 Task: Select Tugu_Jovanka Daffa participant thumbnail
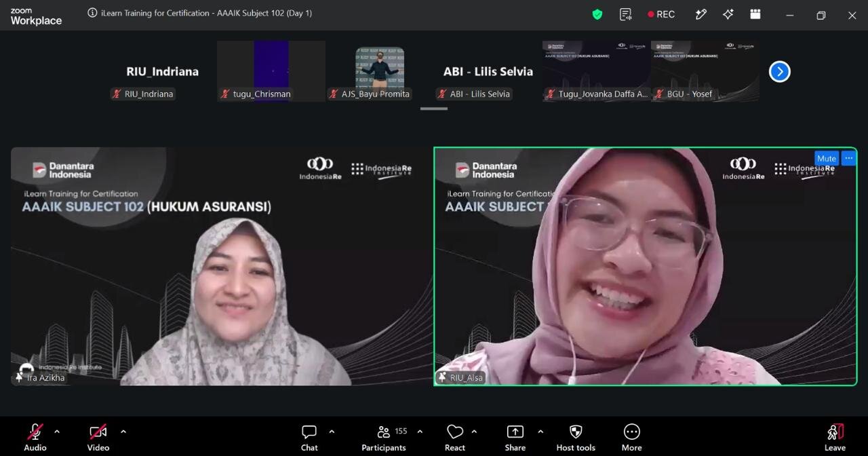tap(597, 71)
